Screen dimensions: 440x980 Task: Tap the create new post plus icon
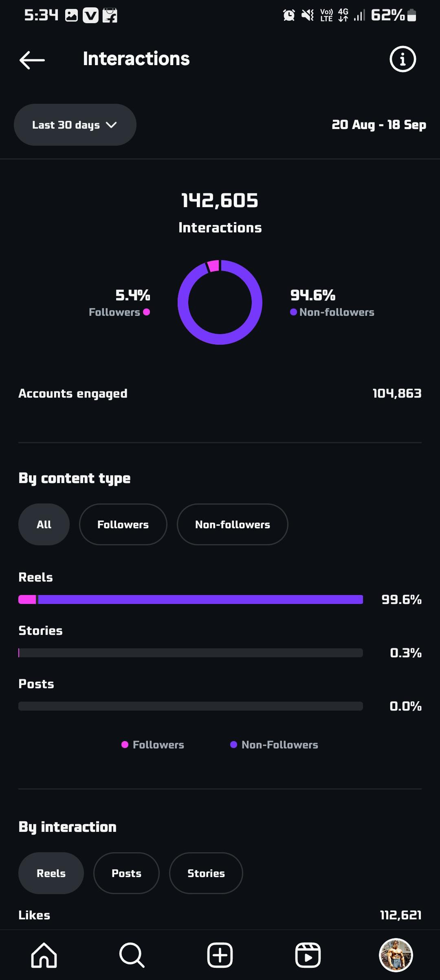coord(220,955)
